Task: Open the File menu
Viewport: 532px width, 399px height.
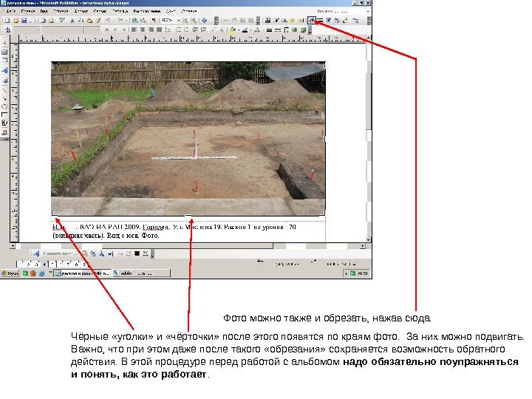Action: [x=11, y=11]
